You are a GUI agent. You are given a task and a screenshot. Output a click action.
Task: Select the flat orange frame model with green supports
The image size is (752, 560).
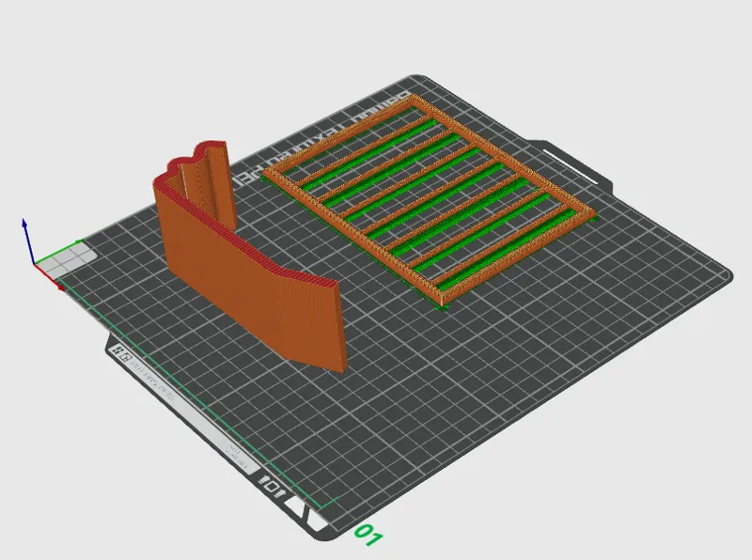pos(429,200)
